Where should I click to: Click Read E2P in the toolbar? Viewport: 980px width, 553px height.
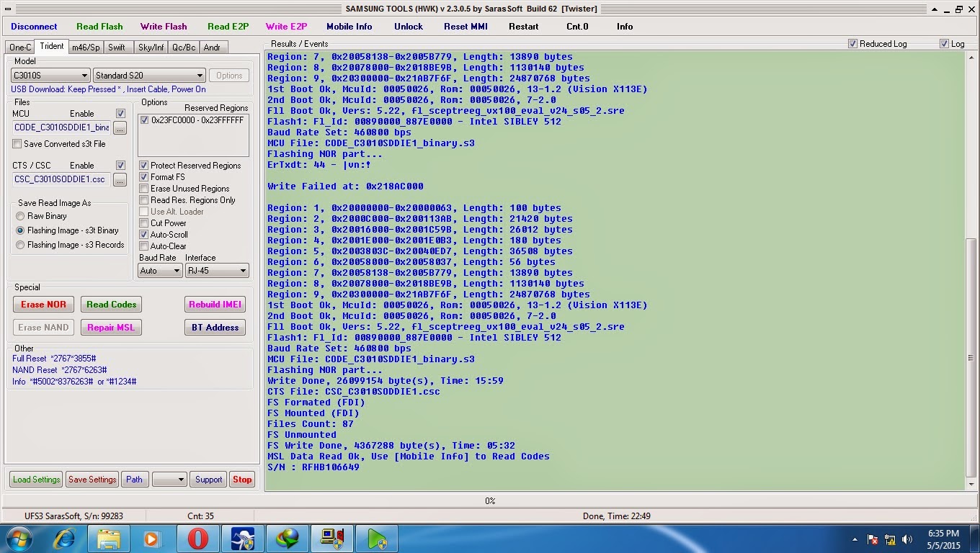228,27
